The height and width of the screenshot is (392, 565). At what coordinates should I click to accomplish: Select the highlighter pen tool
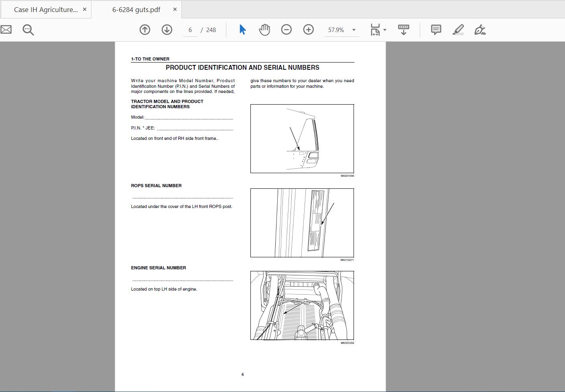(458, 30)
